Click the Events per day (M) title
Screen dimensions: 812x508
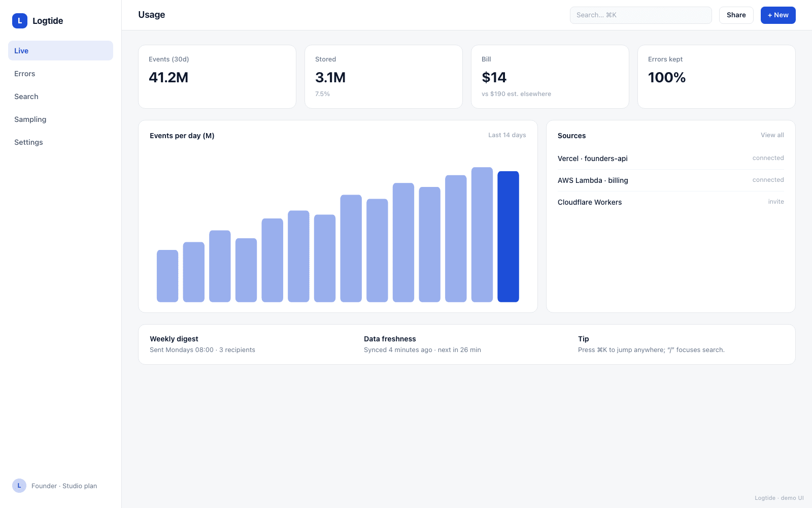(x=182, y=136)
